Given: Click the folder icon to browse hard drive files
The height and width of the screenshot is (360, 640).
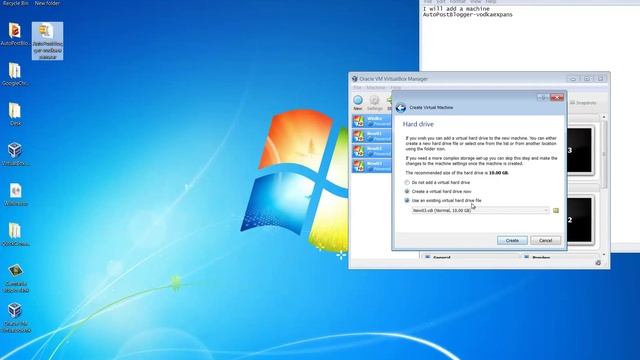Looking at the screenshot, I should [x=556, y=211].
